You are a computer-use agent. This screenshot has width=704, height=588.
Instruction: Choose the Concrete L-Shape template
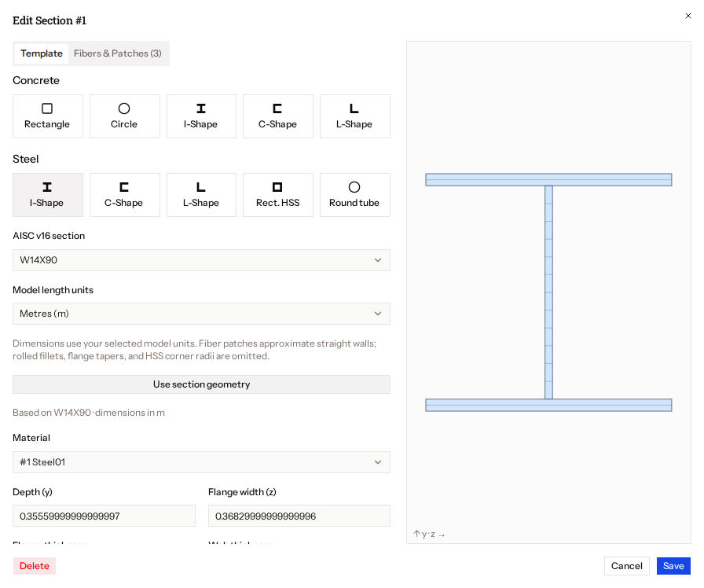pos(354,116)
